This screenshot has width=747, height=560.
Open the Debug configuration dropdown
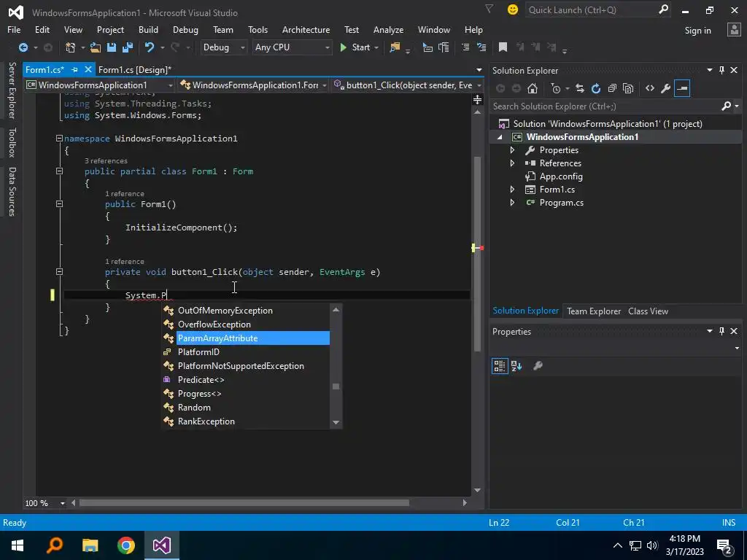coord(223,47)
